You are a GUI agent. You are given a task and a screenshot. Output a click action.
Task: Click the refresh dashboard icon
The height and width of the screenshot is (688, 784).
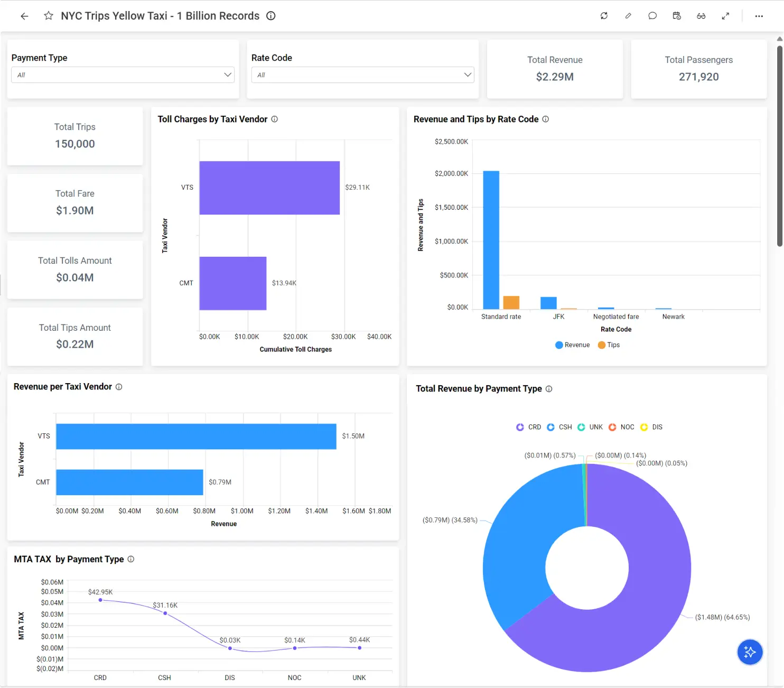(604, 16)
